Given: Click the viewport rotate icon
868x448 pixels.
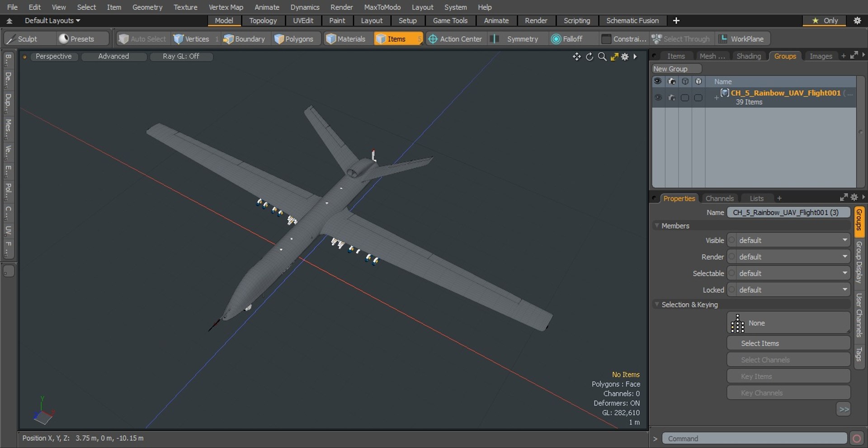Looking at the screenshot, I should (x=590, y=57).
